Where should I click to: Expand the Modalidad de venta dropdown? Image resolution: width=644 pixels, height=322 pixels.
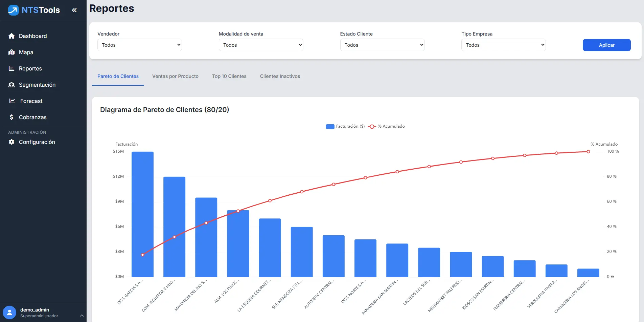click(x=261, y=45)
